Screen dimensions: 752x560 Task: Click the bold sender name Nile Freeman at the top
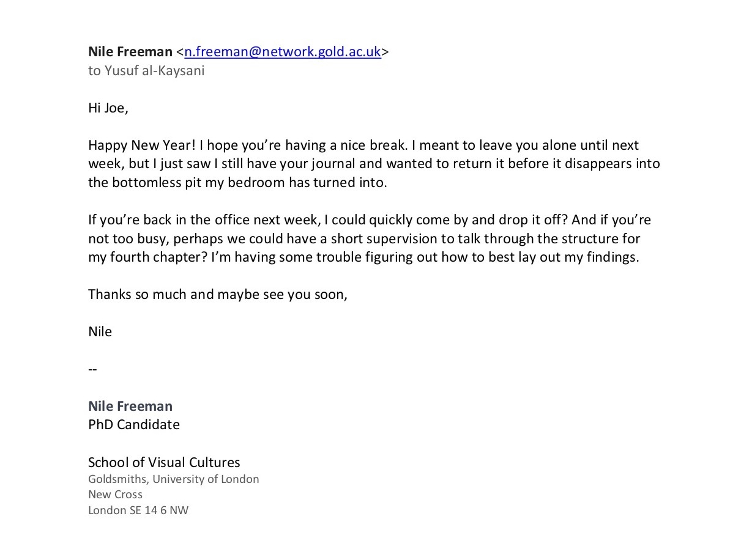pyautogui.click(x=130, y=52)
